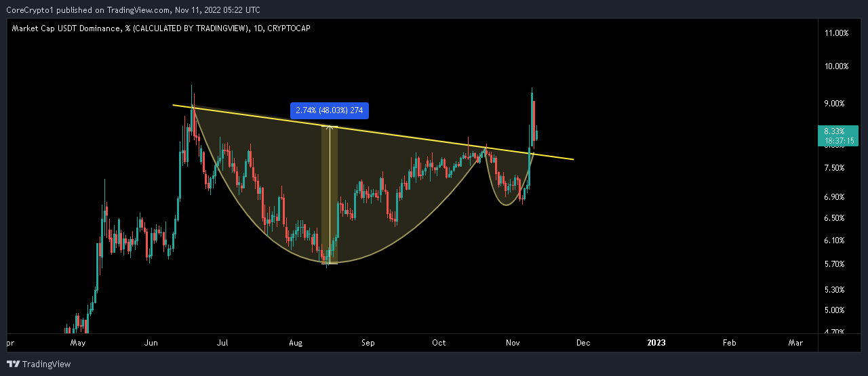This screenshot has width=868, height=376.
Task: Click the 6.50% price axis label
Action: (834, 218)
